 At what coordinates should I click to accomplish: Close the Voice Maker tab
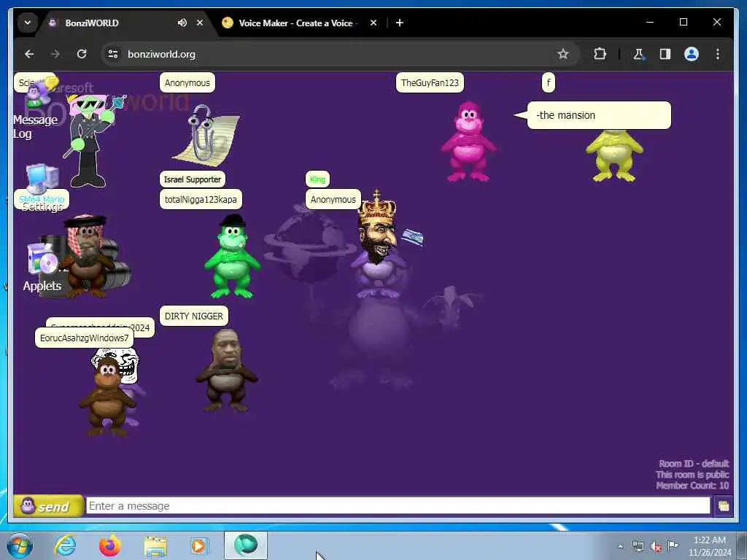[x=373, y=23]
